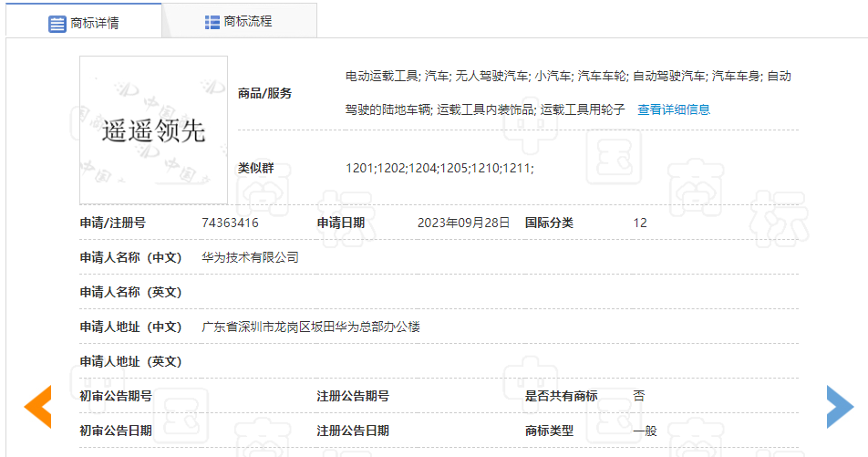Click the 申请人名称（英文） label

click(x=131, y=292)
